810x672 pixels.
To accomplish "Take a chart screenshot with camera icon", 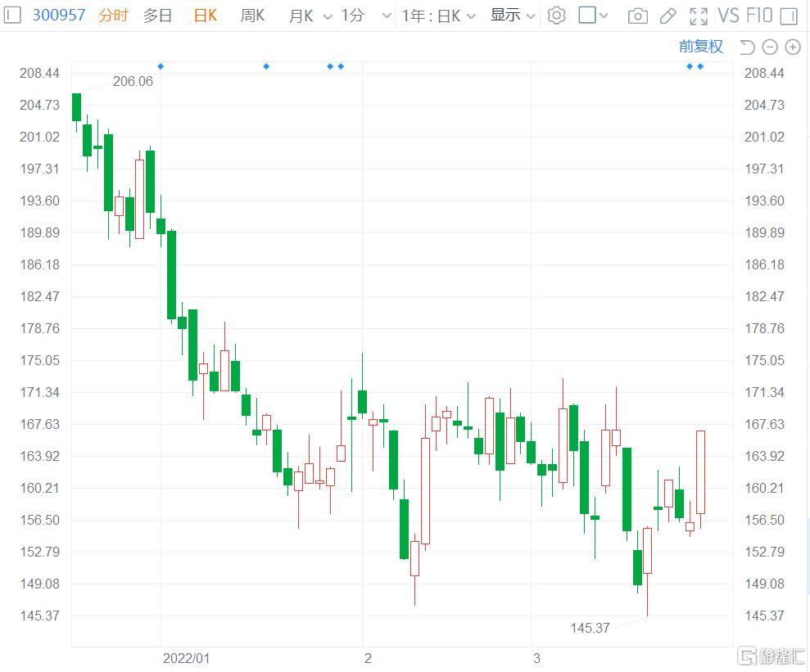I will click(x=637, y=16).
